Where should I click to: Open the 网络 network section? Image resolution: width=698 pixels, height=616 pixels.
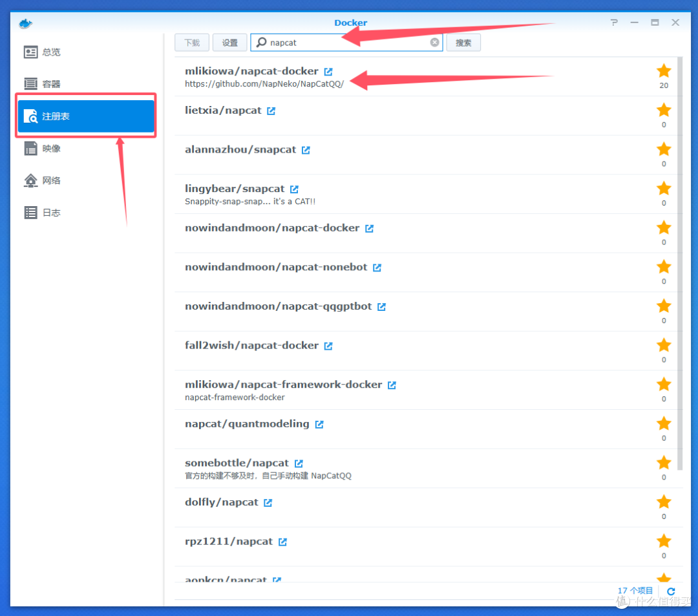[86, 180]
